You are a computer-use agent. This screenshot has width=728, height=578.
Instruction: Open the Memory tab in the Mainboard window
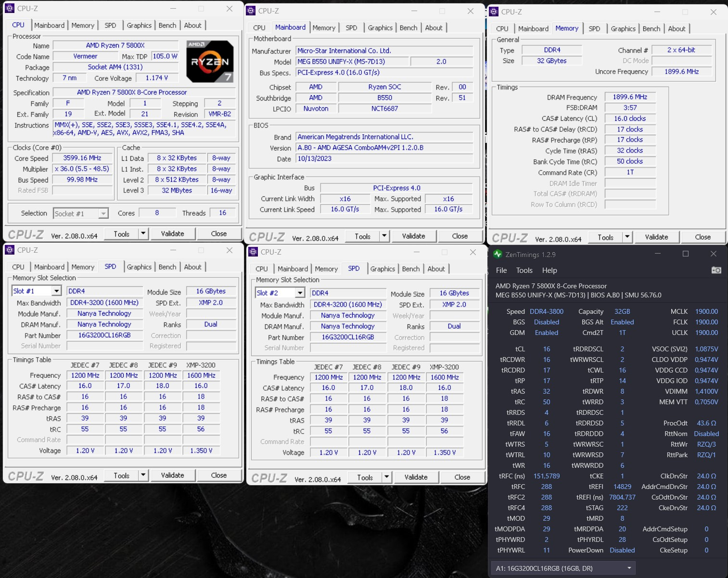click(x=324, y=27)
